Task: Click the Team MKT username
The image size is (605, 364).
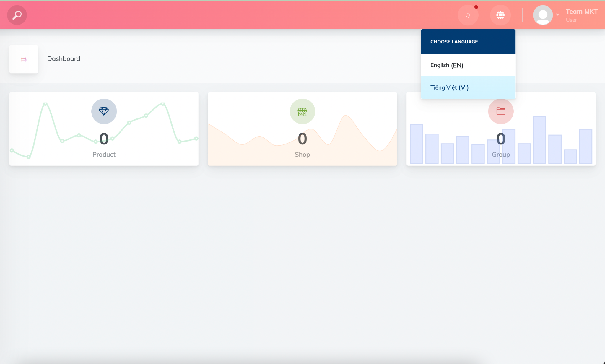Action: [581, 12]
